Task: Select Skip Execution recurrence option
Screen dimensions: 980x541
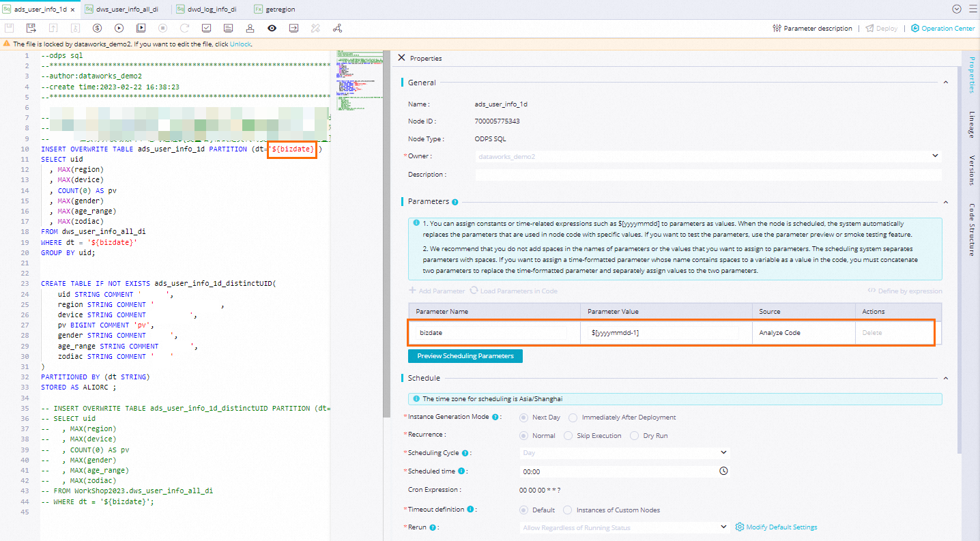Action: [568, 435]
